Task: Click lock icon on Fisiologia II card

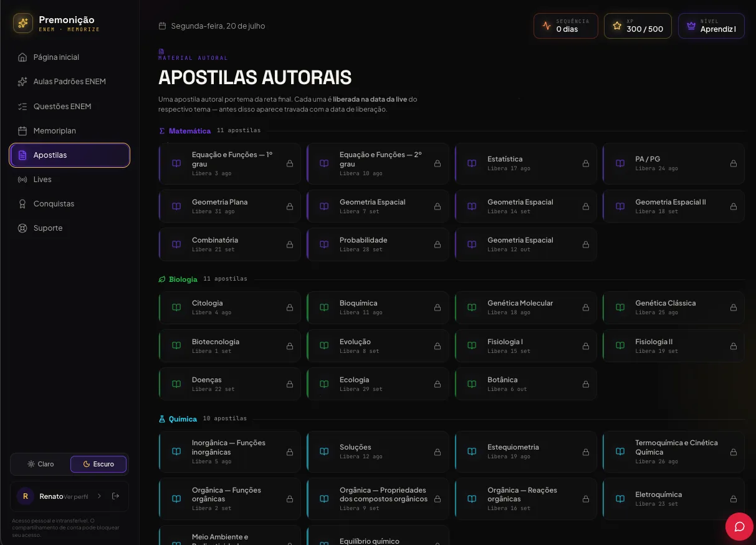Action: (x=734, y=346)
